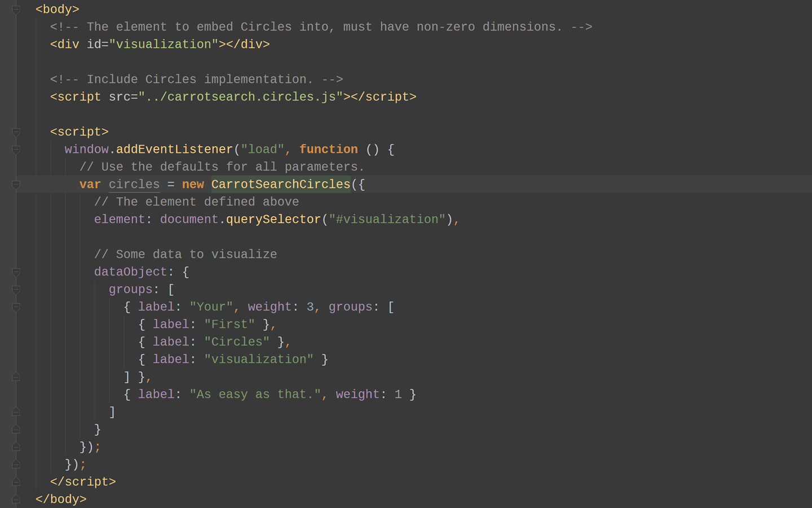Viewport: 812px width, 508px height.
Task: Click the 'The element defined above' comment
Action: (x=197, y=202)
